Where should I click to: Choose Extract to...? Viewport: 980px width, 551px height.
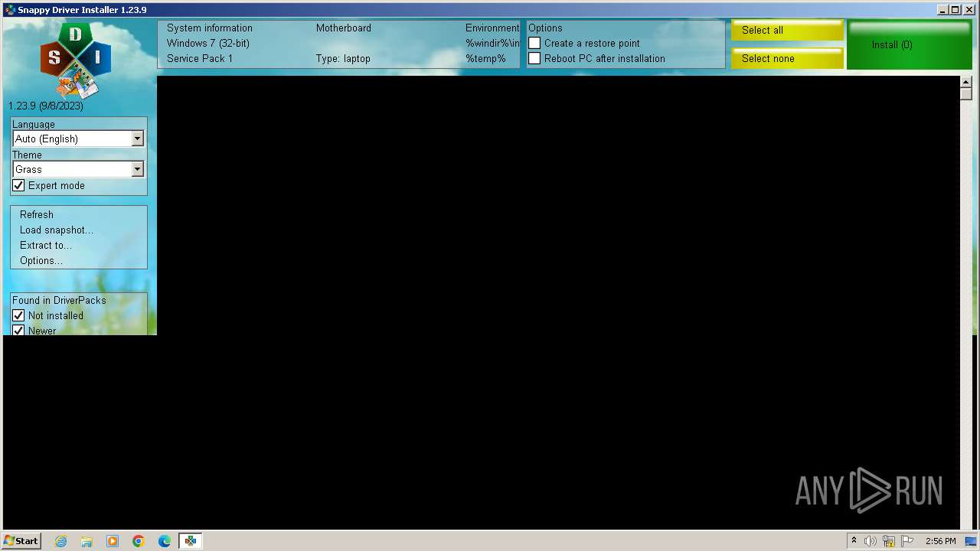pyautogui.click(x=46, y=245)
